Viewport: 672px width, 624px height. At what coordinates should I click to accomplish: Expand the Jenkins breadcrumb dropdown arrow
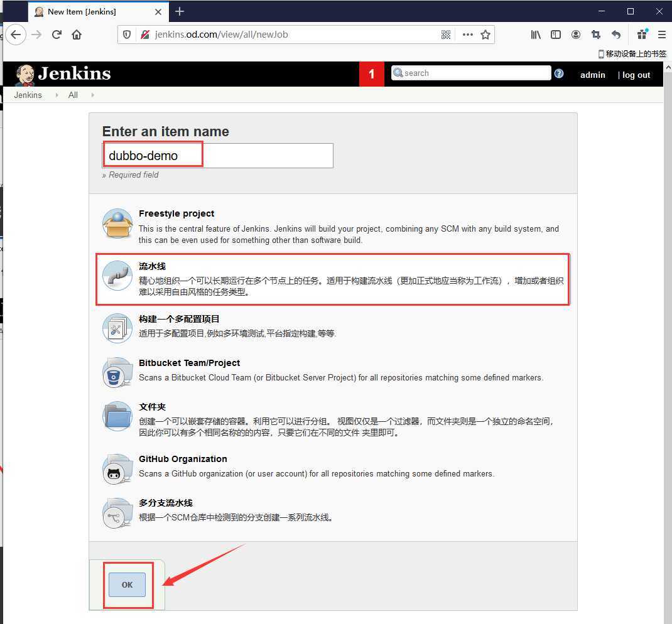pos(57,95)
